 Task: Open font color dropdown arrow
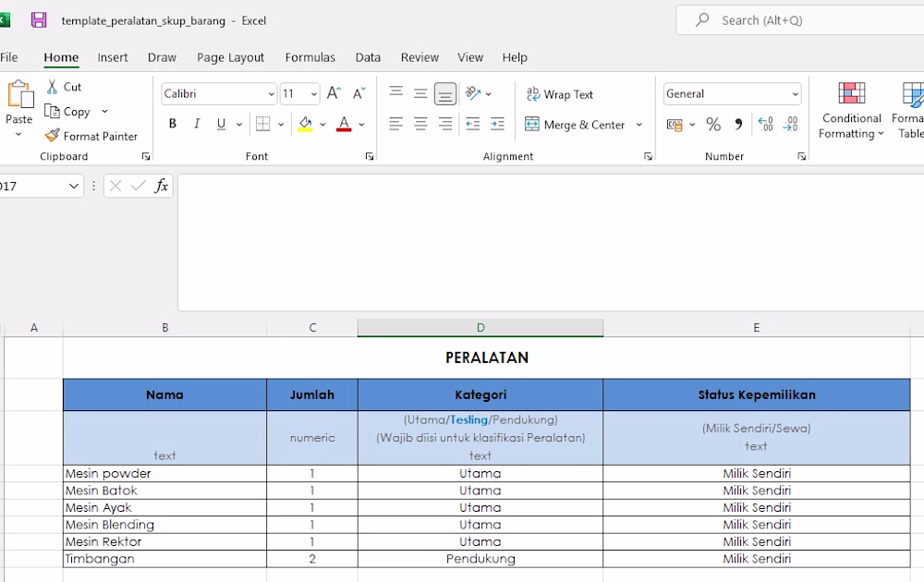pyautogui.click(x=361, y=125)
